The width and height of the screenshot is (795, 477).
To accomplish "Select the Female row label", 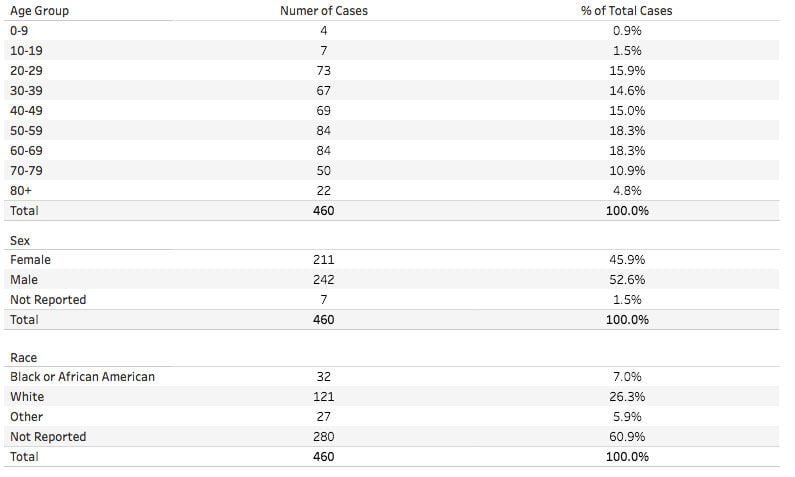I will click(x=30, y=260).
